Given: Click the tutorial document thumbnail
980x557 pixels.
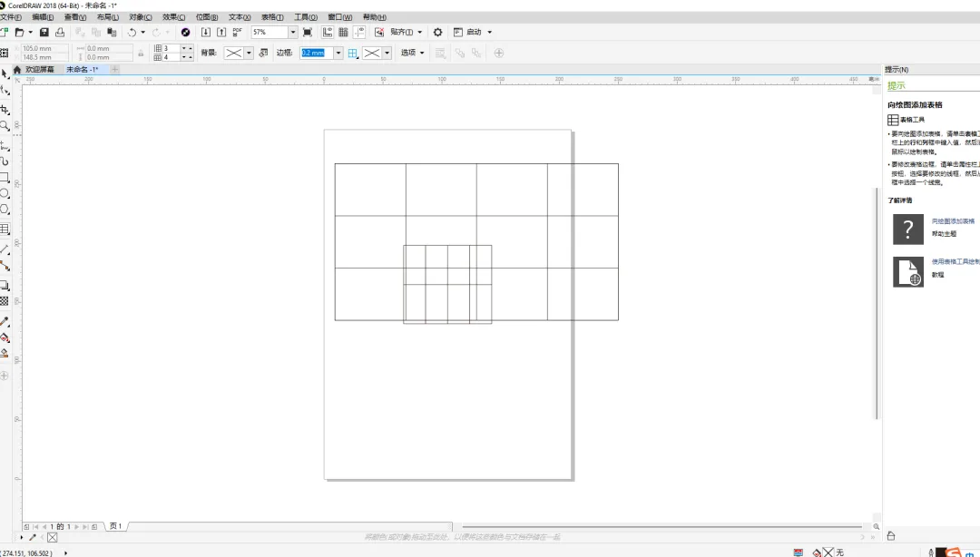Looking at the screenshot, I should click(x=908, y=272).
